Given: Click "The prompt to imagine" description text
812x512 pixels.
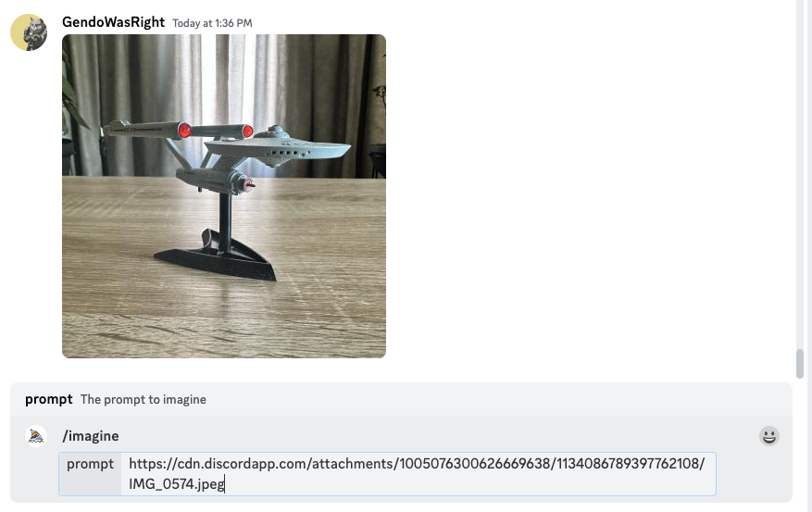Looking at the screenshot, I should pyautogui.click(x=143, y=400).
